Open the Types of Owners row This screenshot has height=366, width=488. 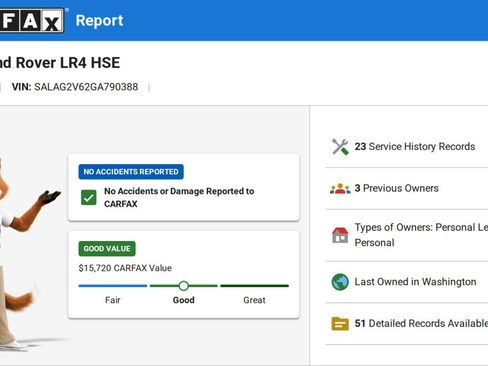[x=407, y=235]
